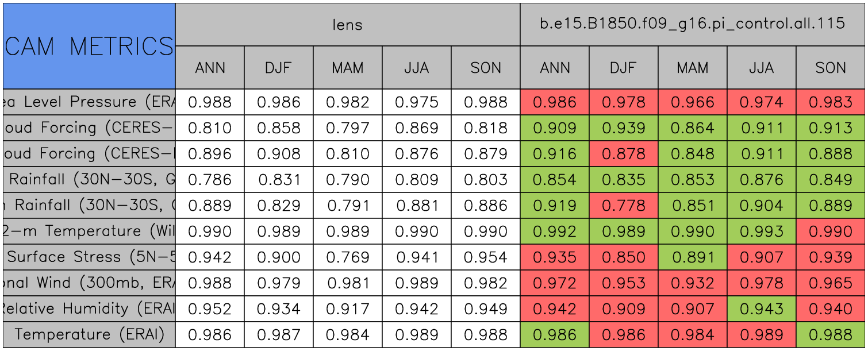
Task: Click the white cell showing 0.786
Action: tap(210, 180)
